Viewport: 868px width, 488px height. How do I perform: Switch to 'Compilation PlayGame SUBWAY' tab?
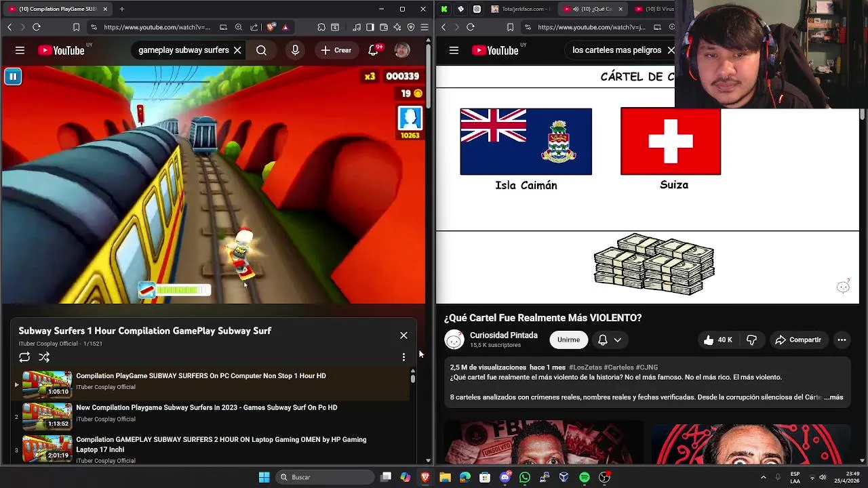58,9
